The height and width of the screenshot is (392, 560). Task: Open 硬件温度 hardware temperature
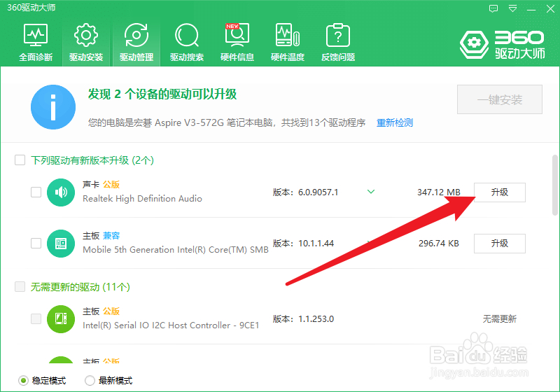[288, 42]
